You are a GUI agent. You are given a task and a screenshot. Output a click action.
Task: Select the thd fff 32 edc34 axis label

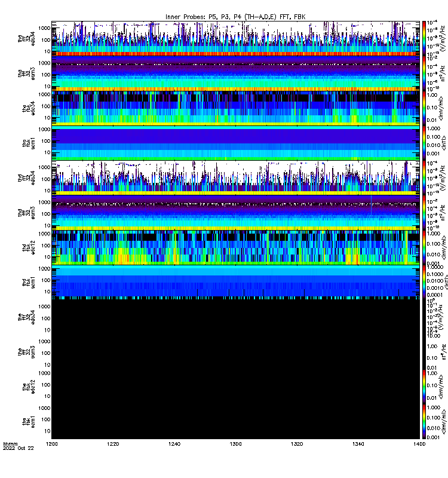[26, 178]
